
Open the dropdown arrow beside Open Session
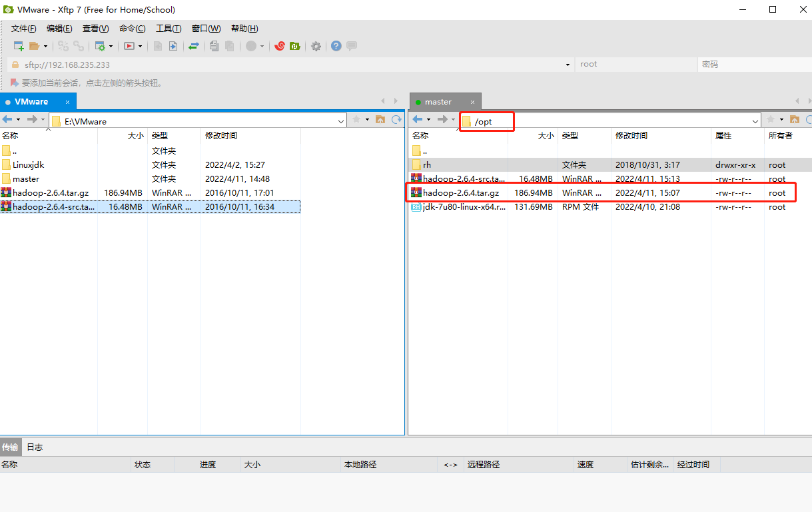pyautogui.click(x=45, y=46)
